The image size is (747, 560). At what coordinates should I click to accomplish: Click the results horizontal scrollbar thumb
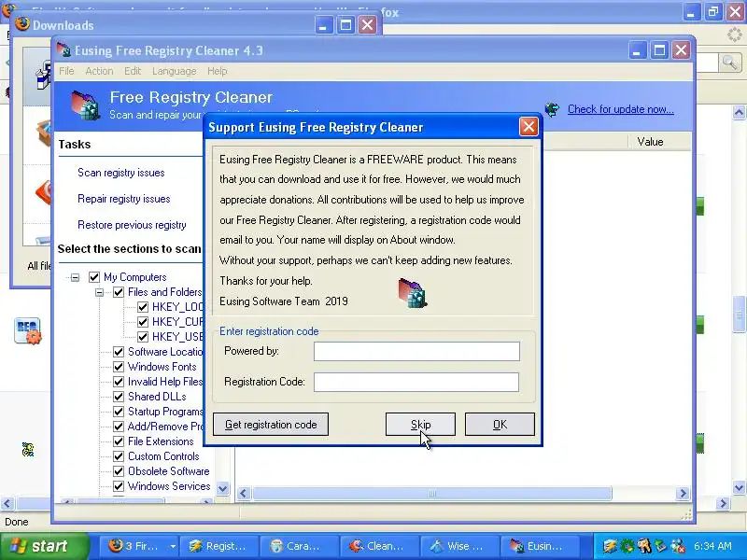(x=431, y=494)
